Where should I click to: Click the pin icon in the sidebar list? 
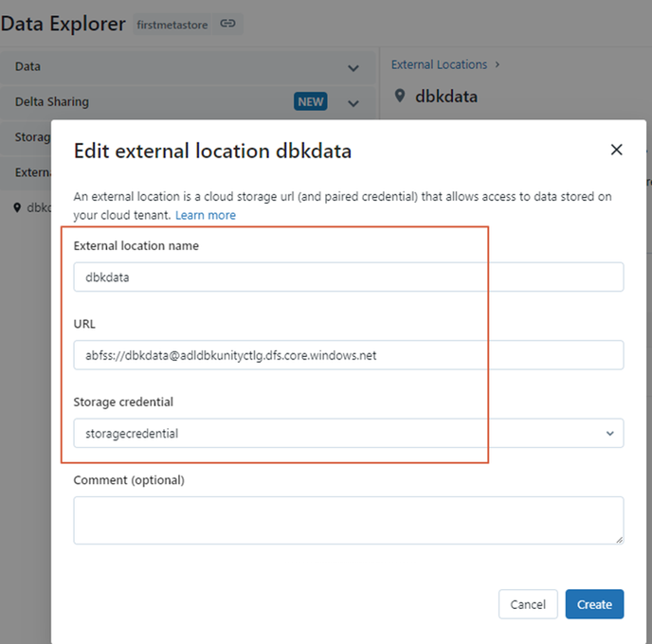(x=17, y=207)
